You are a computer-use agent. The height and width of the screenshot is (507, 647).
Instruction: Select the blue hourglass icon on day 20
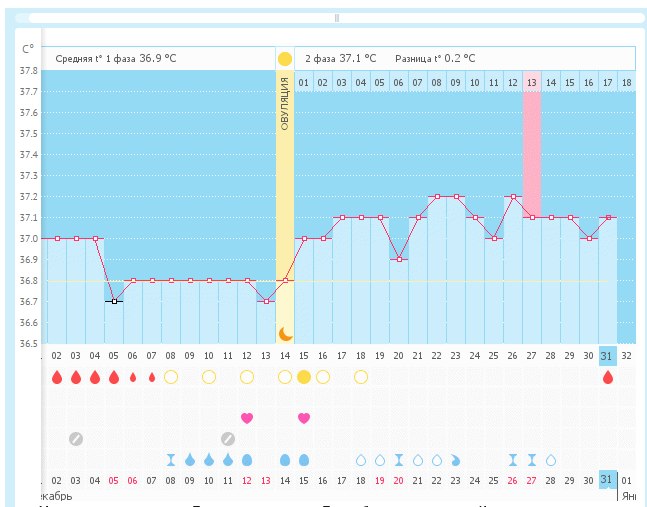399,460
